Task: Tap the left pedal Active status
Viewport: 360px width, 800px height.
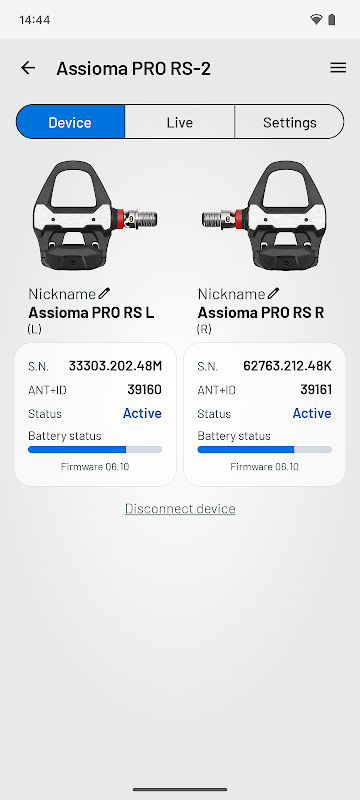Action: [142, 413]
